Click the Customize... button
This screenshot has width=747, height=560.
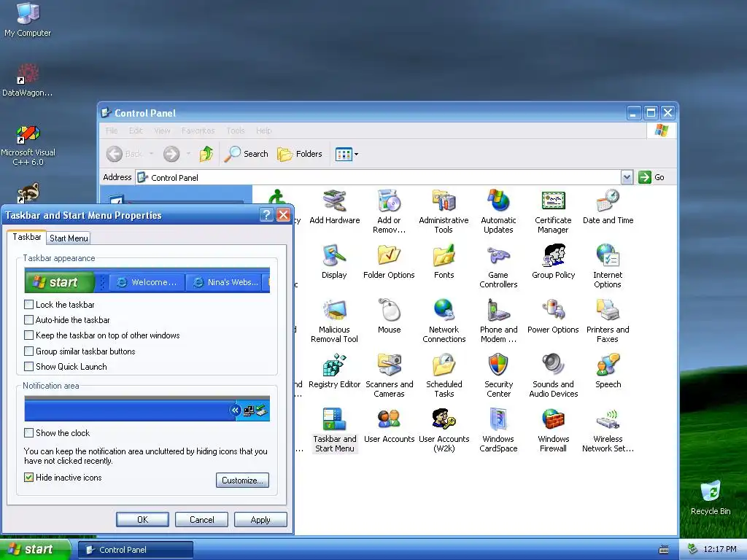coord(242,480)
